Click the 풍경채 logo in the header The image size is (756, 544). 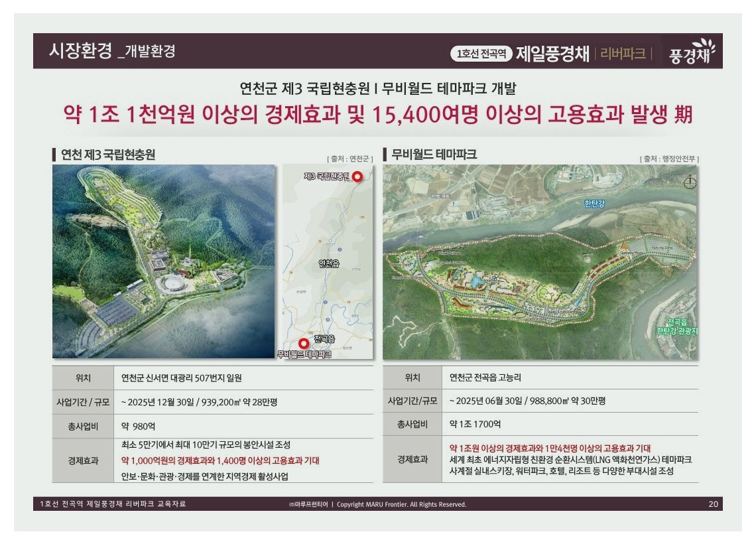click(x=692, y=51)
